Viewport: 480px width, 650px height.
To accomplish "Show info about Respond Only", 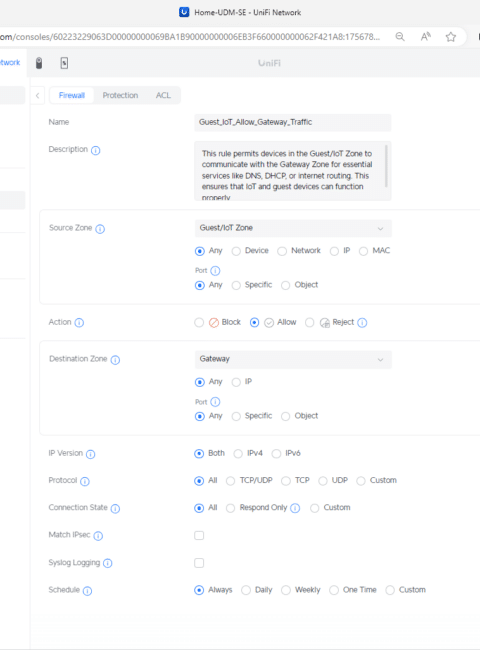I will (x=295, y=508).
